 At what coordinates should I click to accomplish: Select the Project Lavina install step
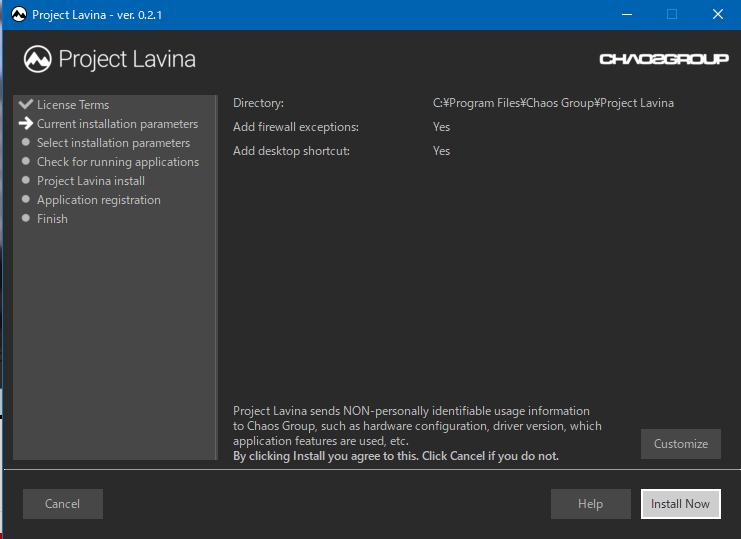coord(91,181)
